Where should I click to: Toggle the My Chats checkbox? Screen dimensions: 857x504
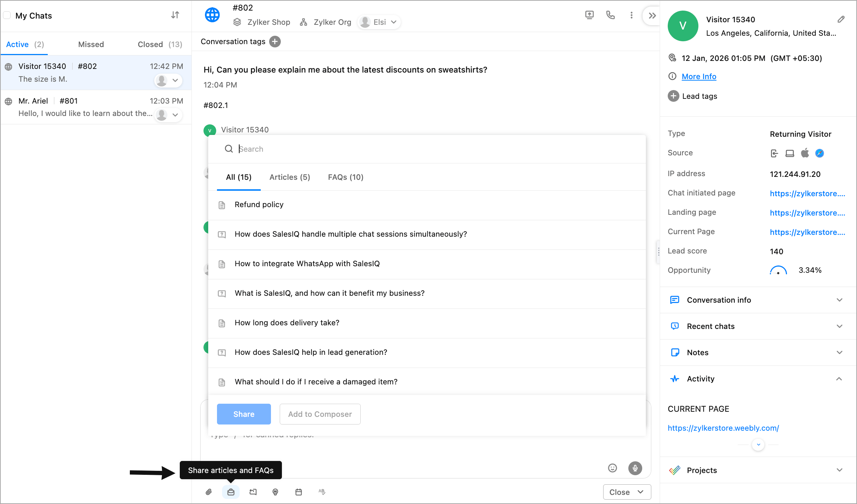[7, 15]
